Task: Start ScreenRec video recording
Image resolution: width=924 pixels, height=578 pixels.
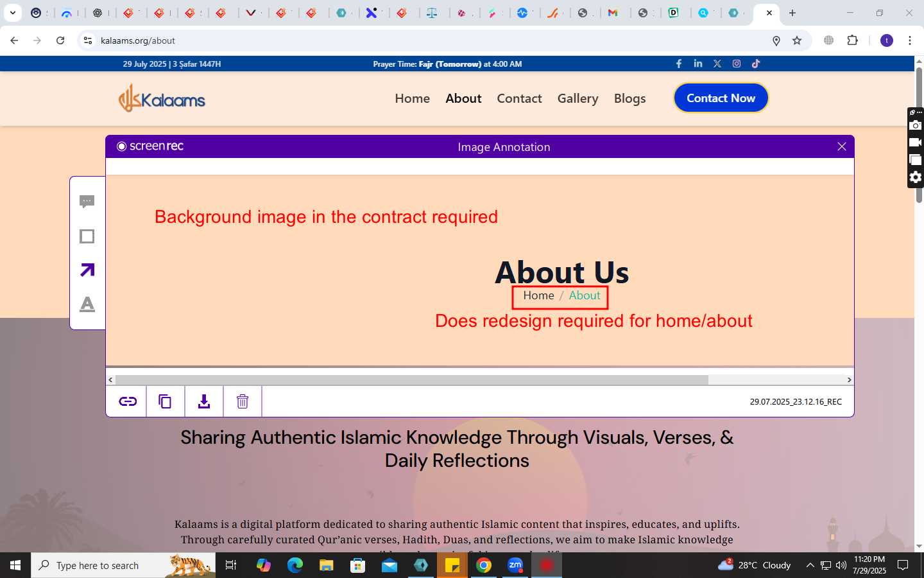Action: (x=916, y=143)
